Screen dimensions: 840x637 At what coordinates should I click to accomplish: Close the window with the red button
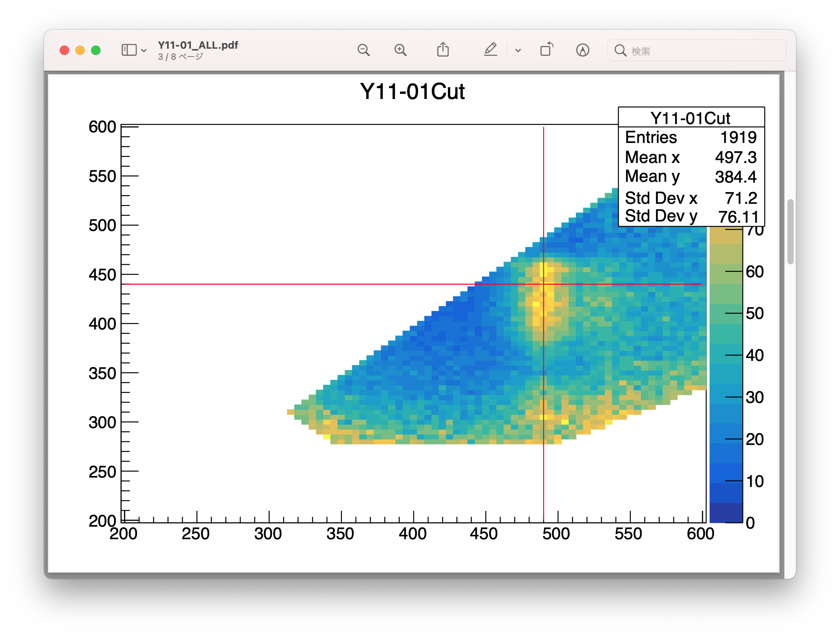click(64, 50)
